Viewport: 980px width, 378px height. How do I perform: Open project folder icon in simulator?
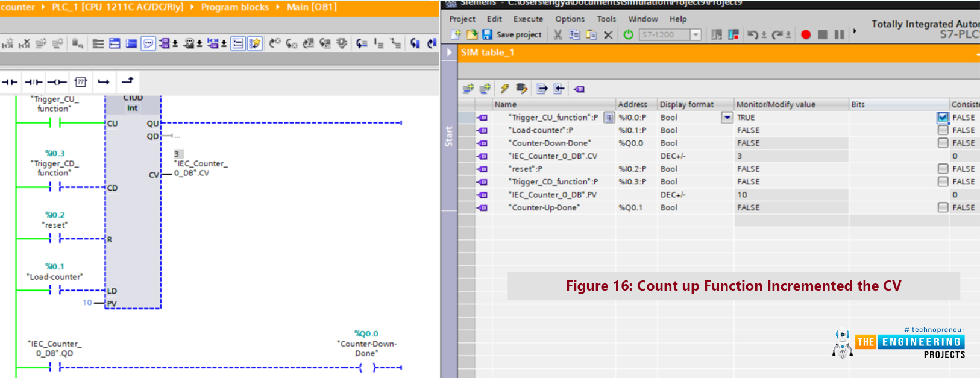click(x=472, y=34)
